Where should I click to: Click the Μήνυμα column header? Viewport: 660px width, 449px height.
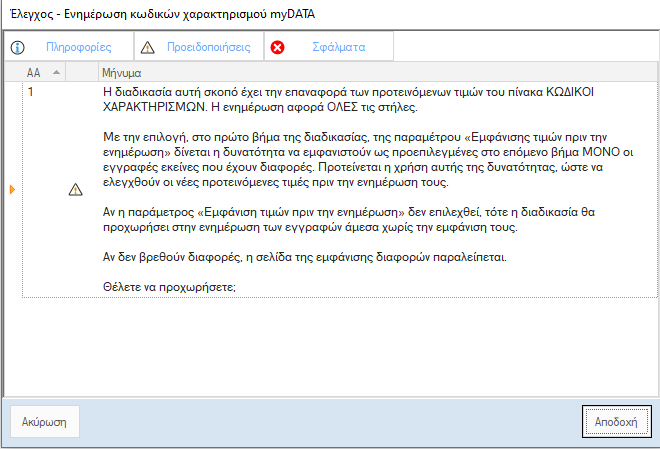tap(378, 72)
